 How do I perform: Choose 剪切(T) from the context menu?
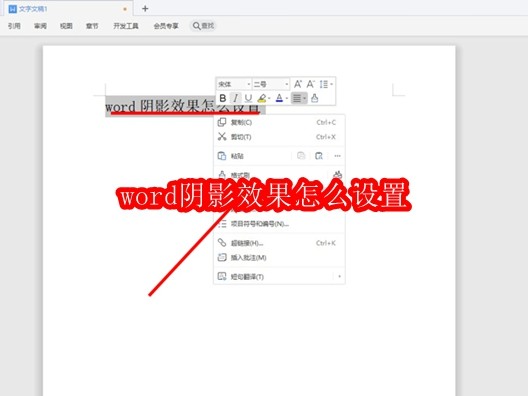[279, 137]
